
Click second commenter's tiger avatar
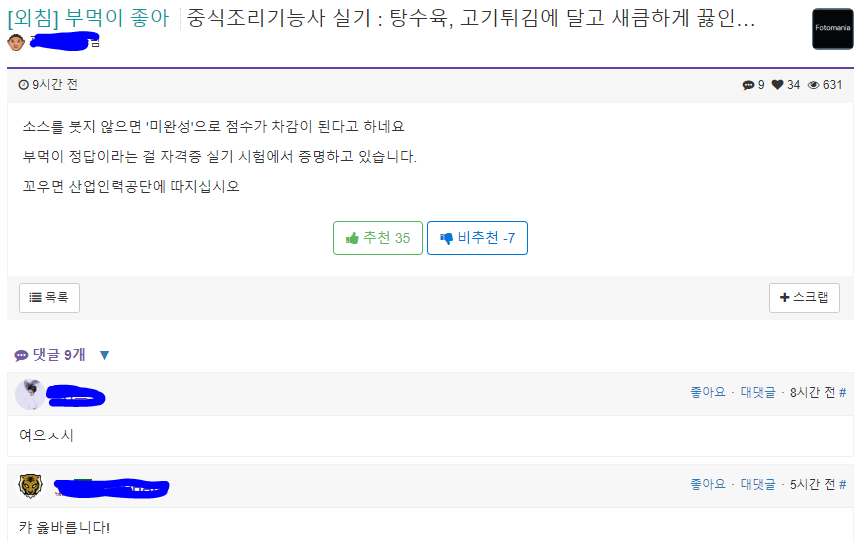click(x=30, y=486)
